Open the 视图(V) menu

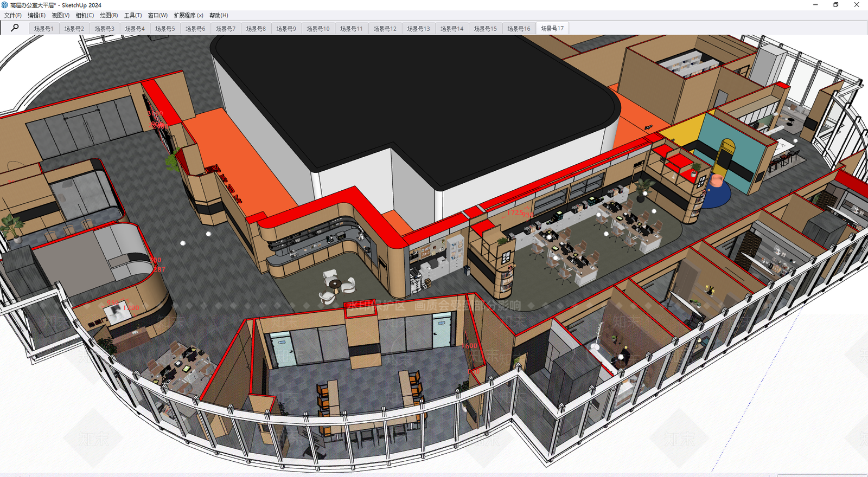tap(61, 15)
